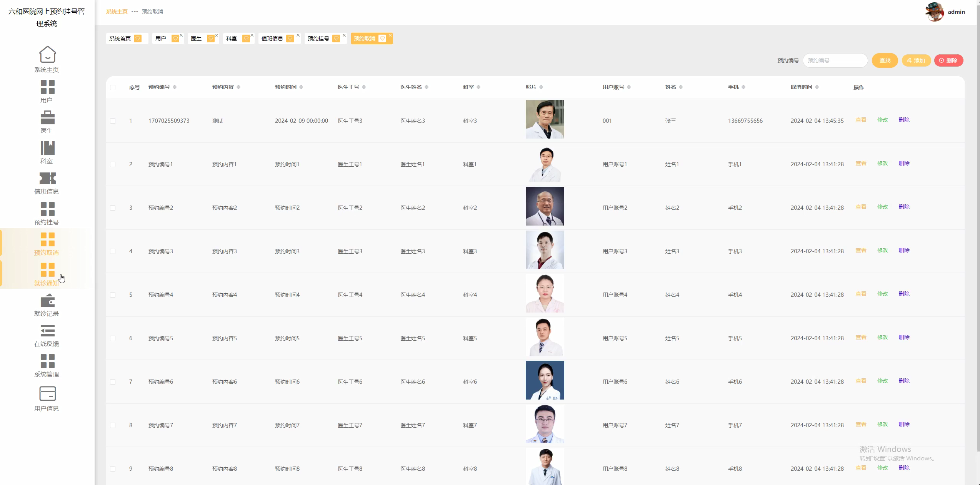980x485 pixels.
Task: Focus the 预约编号 search input
Action: click(x=835, y=60)
